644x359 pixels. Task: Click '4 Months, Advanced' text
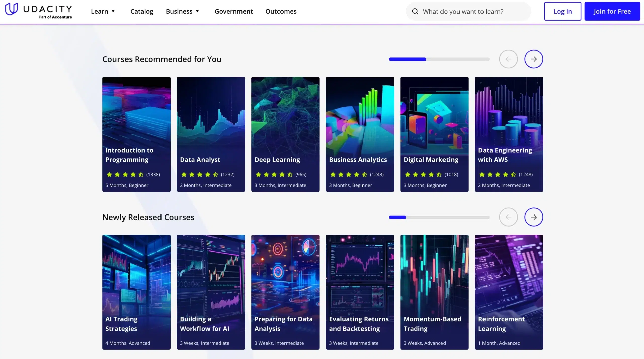point(128,343)
